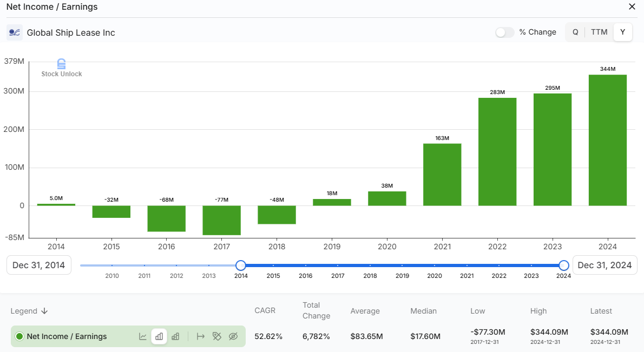644x352 pixels.
Task: Select the 2021 bar in the chart
Action: pyautogui.click(x=442, y=173)
